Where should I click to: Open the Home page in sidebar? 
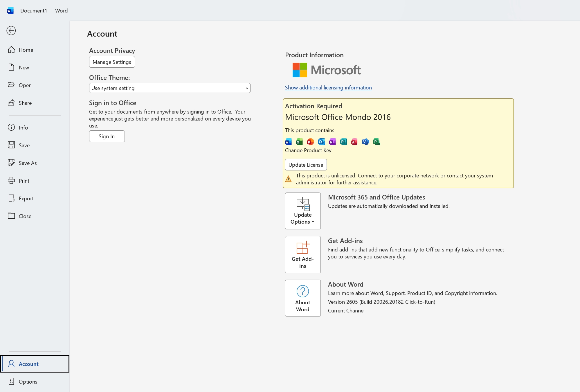(x=35, y=50)
